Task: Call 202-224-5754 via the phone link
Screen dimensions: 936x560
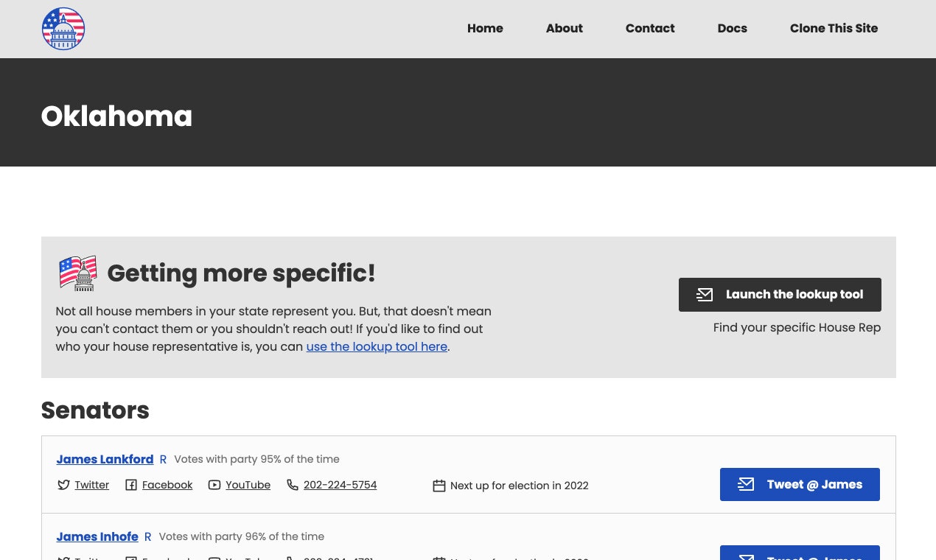Action: (x=340, y=485)
